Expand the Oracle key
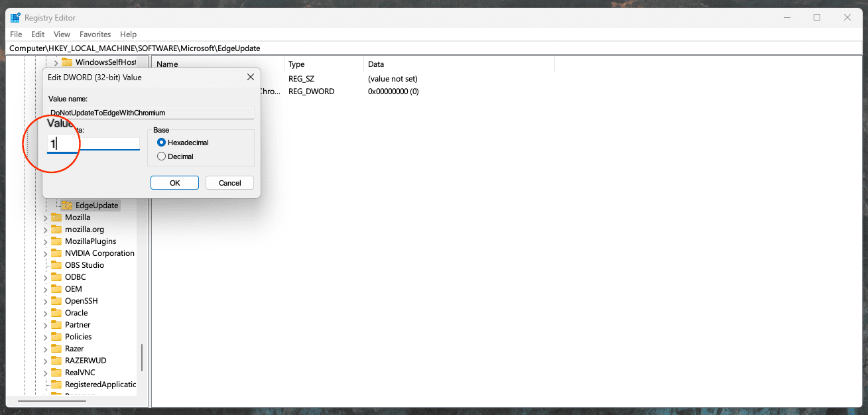This screenshot has width=868, height=415. (46, 313)
